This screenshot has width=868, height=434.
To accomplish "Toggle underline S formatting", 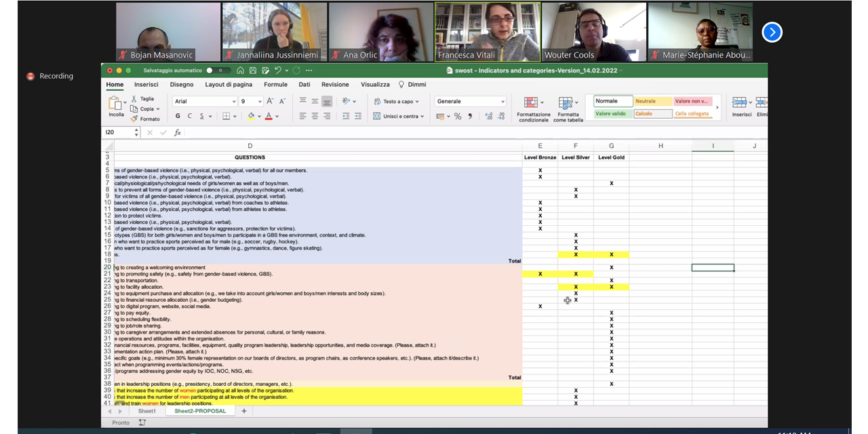I will [201, 117].
